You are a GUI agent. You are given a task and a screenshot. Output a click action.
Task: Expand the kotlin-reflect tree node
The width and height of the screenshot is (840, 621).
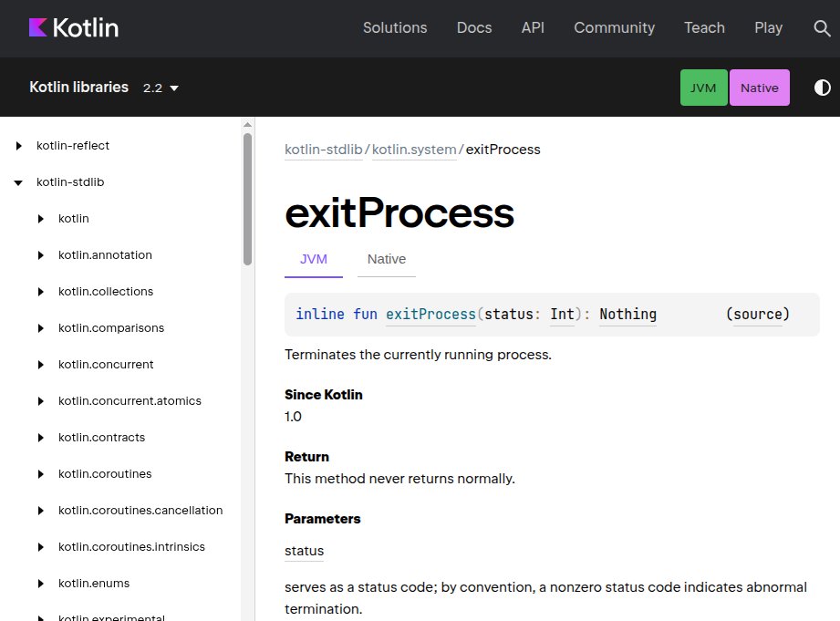[19, 146]
